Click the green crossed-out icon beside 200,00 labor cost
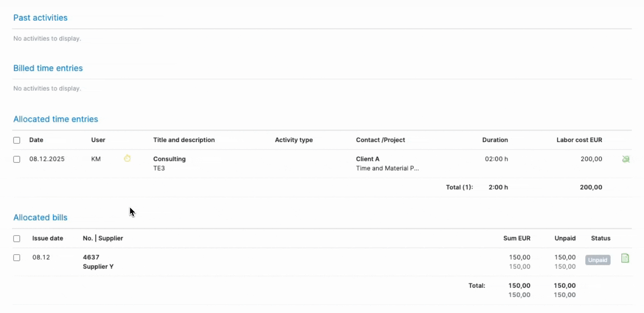The height and width of the screenshot is (313, 644). pos(626,159)
